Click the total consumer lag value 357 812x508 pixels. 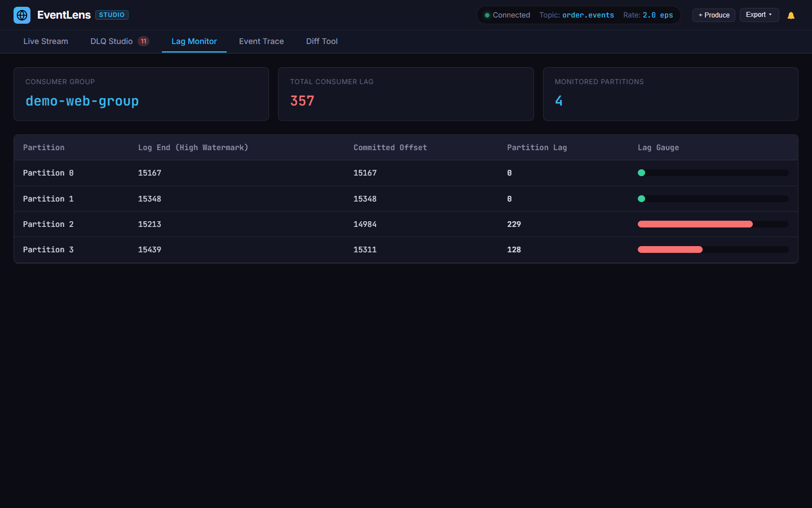[x=302, y=101]
